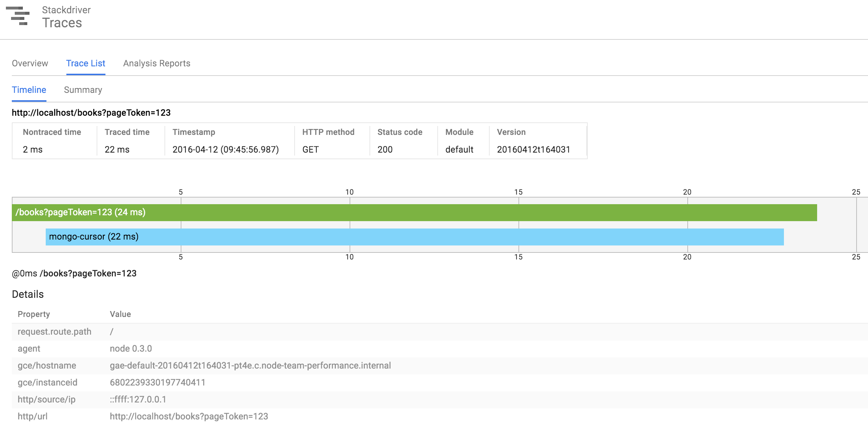Click the Property column header
Image resolution: width=868 pixels, height=429 pixels.
(x=34, y=314)
